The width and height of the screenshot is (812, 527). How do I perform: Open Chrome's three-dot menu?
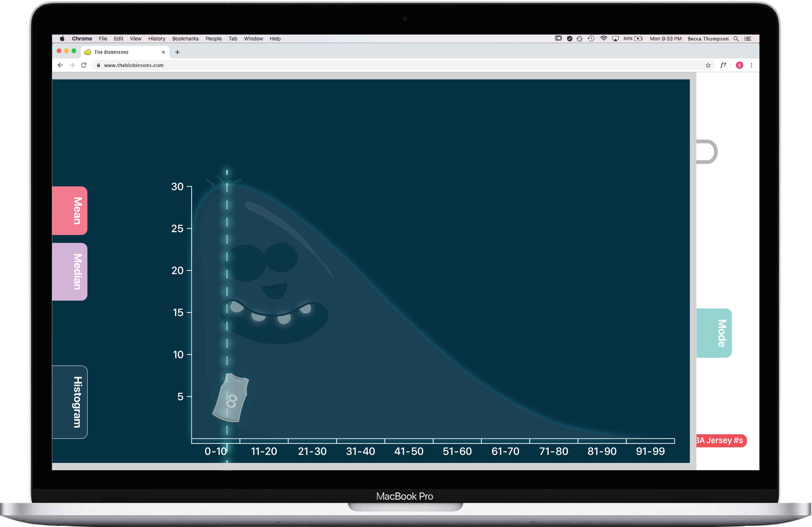coord(751,65)
